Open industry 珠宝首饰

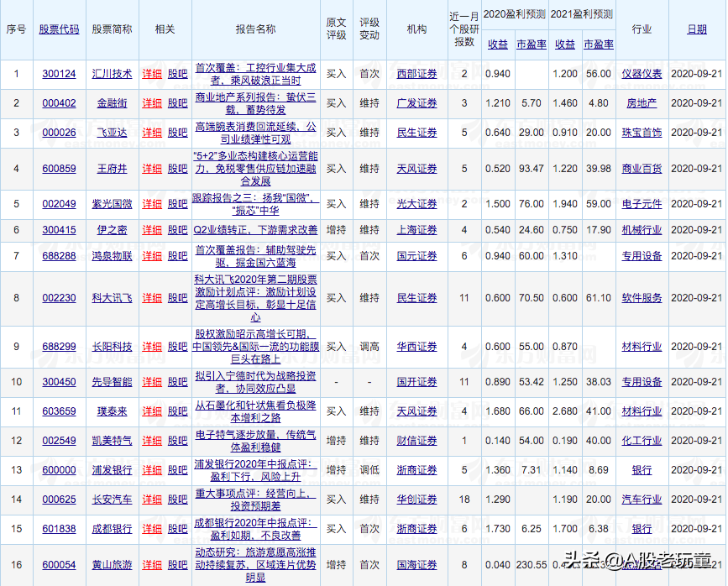tap(642, 133)
